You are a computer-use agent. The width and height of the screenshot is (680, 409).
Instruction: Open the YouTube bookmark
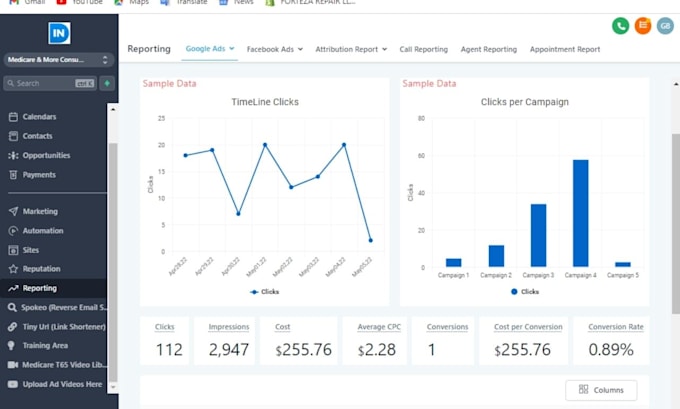(x=80, y=3)
